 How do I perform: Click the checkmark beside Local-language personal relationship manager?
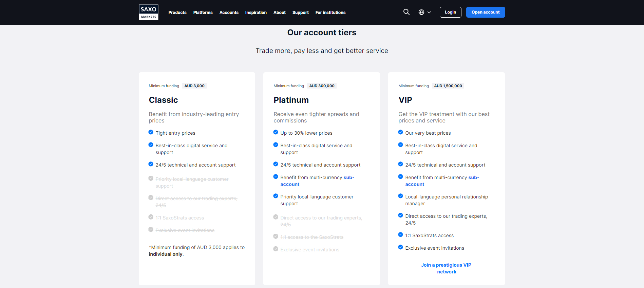401,196
